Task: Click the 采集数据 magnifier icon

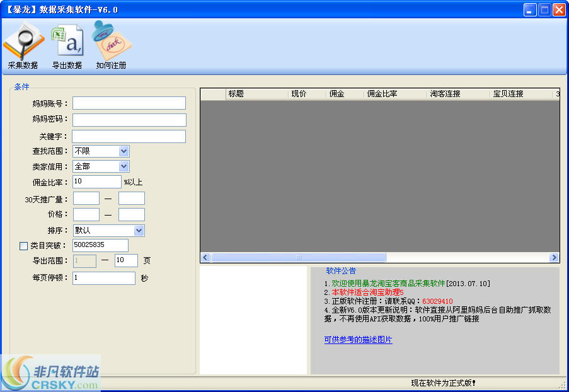Action: (23, 42)
